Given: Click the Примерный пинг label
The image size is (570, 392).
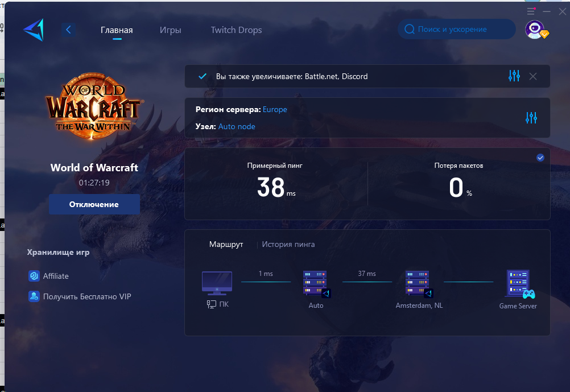Looking at the screenshot, I should pos(275,166).
